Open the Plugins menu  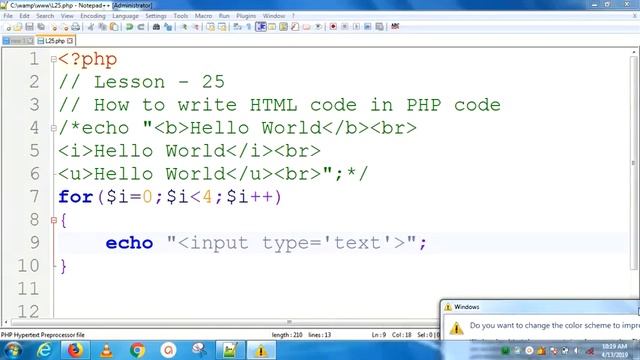[246, 16]
